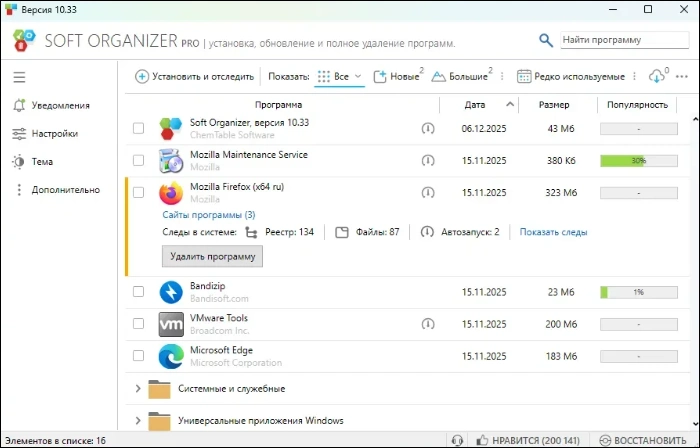Open 'Настройки' in the sidebar
The width and height of the screenshot is (700, 448).
[x=54, y=133]
